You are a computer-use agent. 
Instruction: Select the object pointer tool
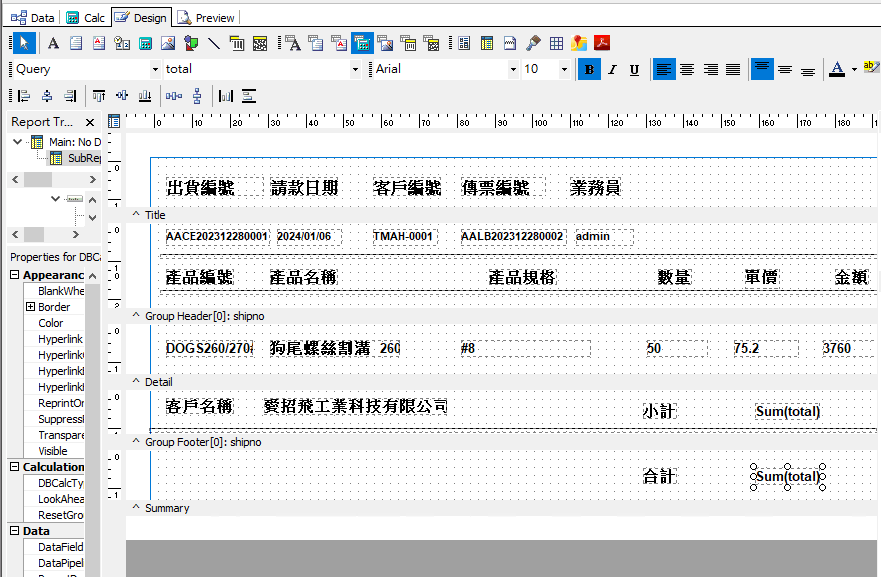point(24,43)
